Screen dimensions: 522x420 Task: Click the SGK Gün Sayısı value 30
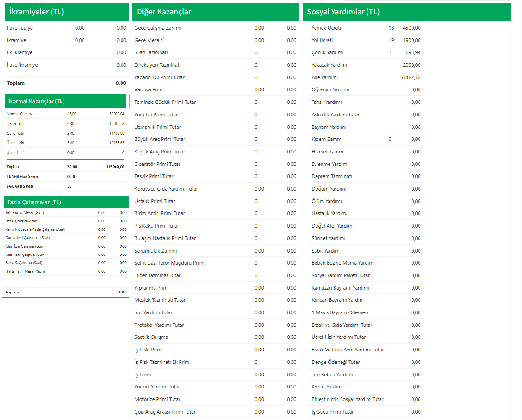click(70, 186)
